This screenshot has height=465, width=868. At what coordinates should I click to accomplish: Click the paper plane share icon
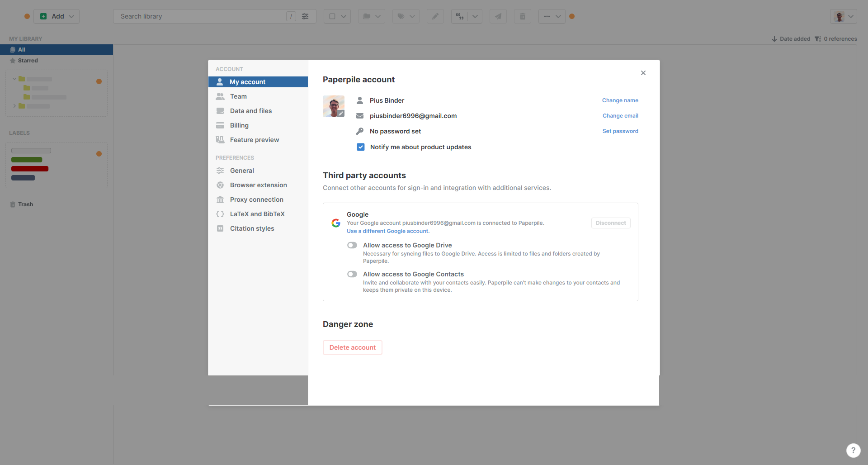point(498,16)
